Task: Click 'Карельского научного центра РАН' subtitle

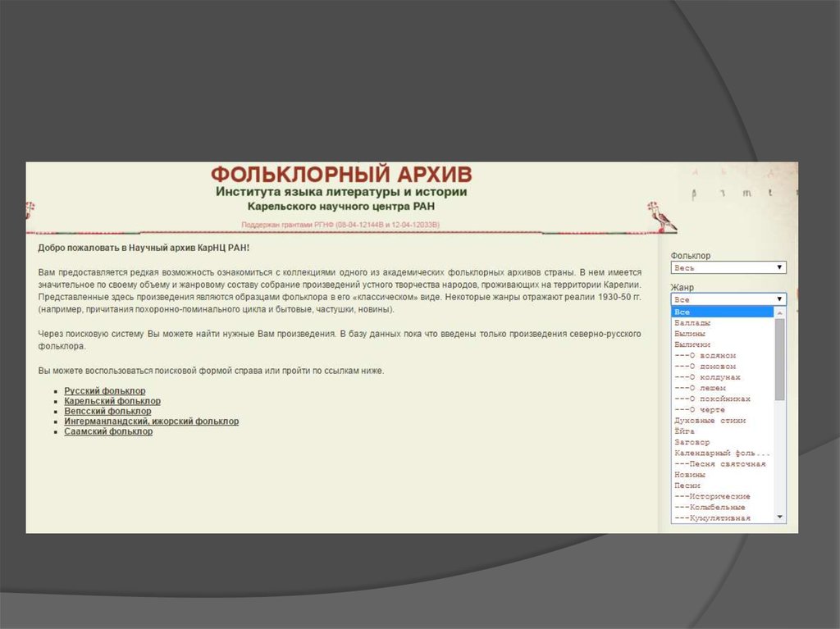Action: (x=341, y=207)
